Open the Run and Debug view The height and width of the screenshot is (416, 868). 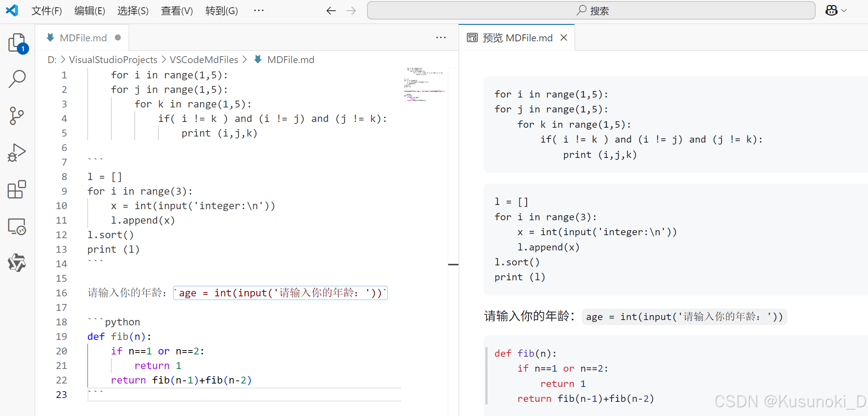point(17,153)
